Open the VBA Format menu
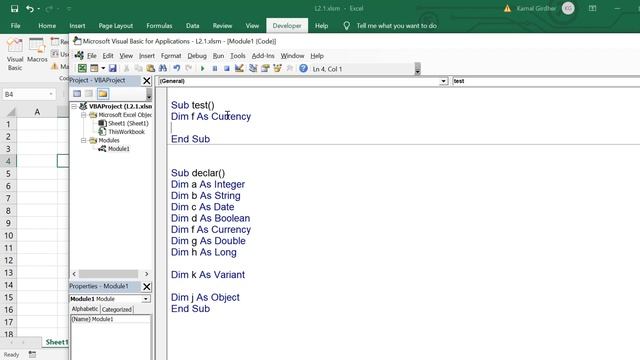Screen dimensions: 640x360 point(171,56)
